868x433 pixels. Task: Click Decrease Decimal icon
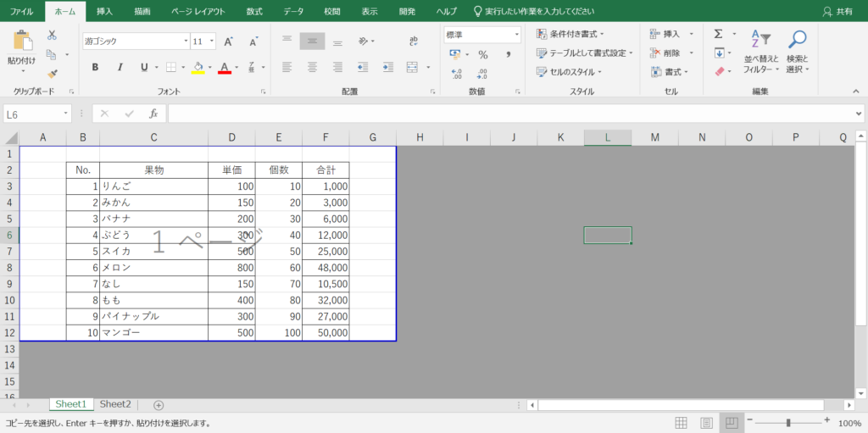[x=482, y=74]
